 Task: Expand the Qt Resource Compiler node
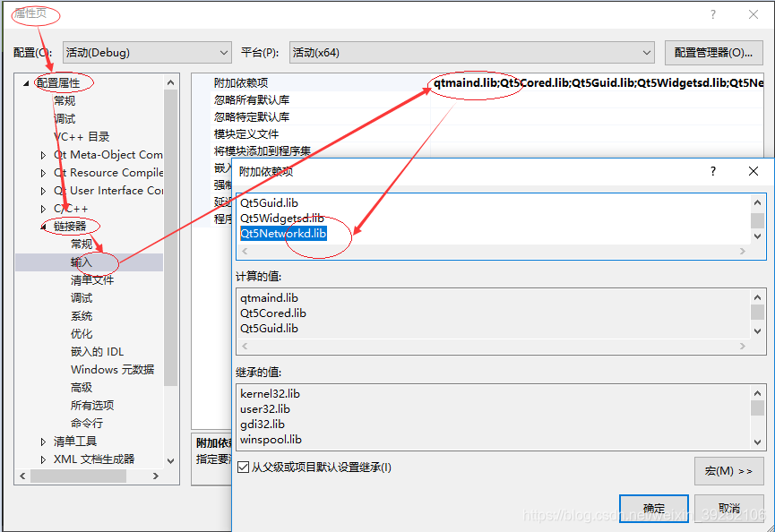44,173
